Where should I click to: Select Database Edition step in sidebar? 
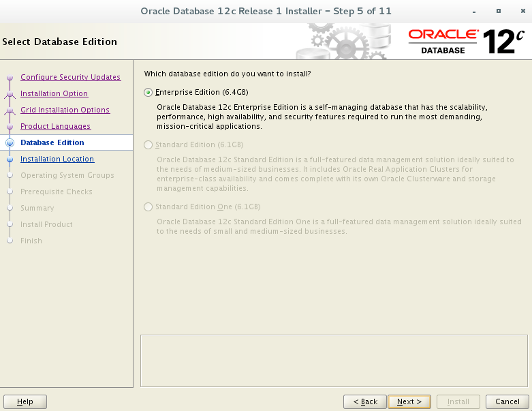coord(52,142)
